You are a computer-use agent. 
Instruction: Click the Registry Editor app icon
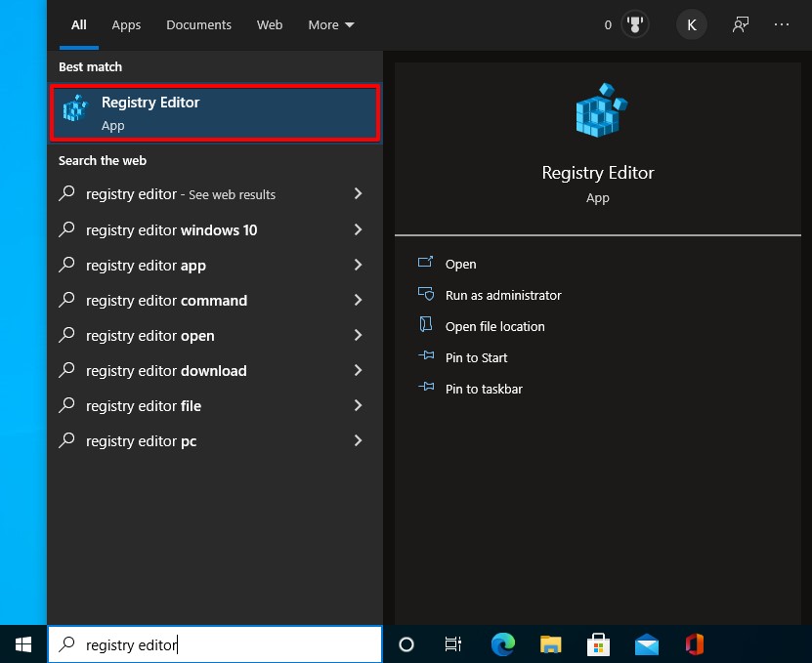[76, 107]
